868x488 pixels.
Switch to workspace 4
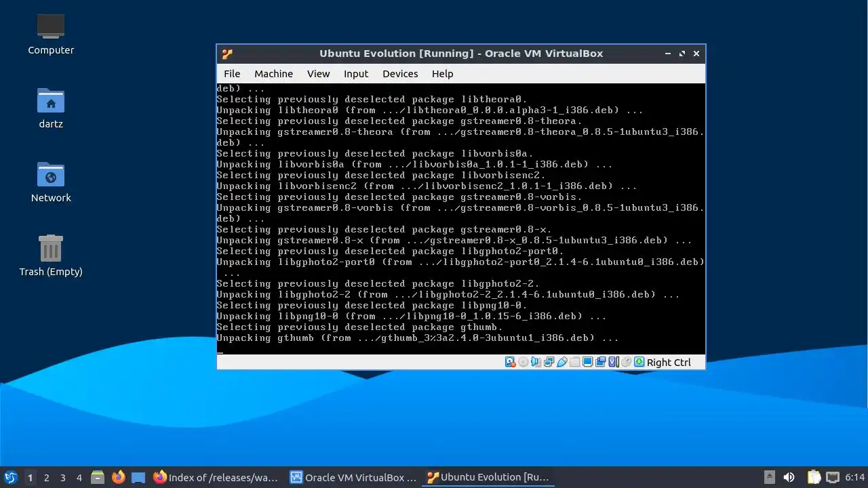[x=79, y=477]
